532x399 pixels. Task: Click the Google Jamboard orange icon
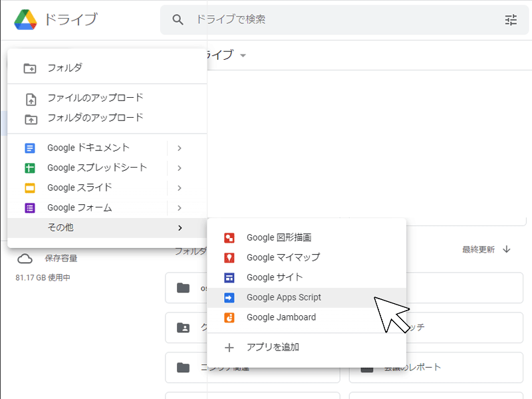[229, 318]
